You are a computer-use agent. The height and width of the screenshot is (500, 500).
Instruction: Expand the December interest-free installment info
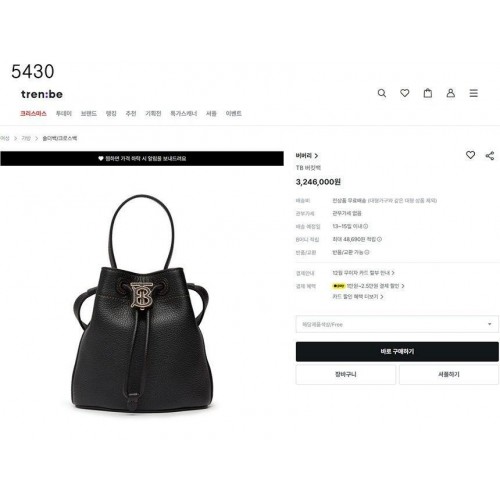coord(363,273)
